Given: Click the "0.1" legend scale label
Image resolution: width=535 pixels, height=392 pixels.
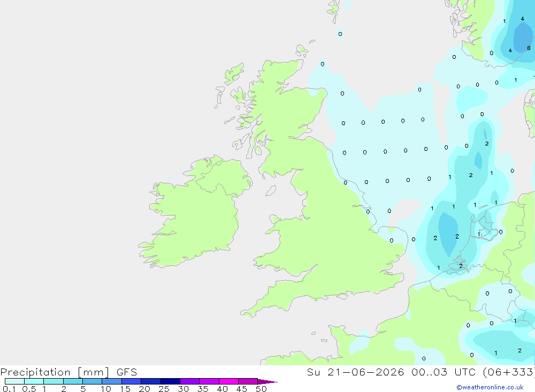Looking at the screenshot, I should (x=9, y=389).
